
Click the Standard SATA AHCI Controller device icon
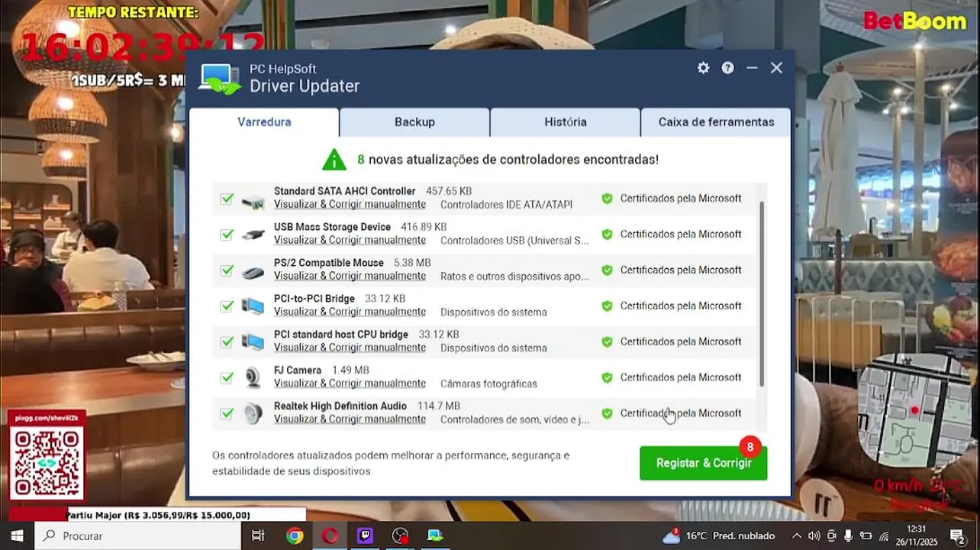(253, 202)
